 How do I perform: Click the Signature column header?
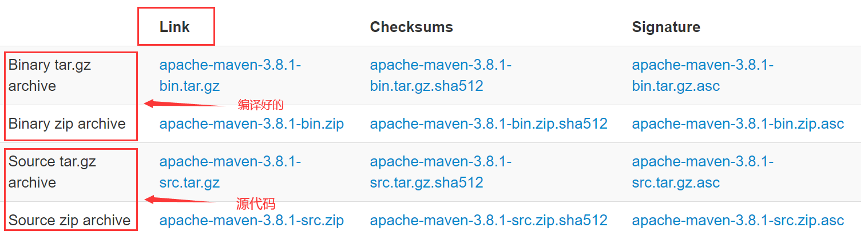pos(665,27)
